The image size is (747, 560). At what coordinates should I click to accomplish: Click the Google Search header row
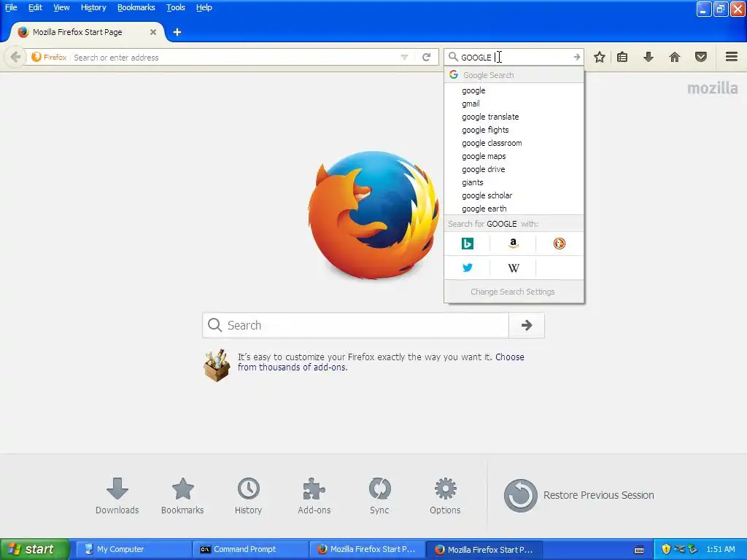click(x=514, y=75)
